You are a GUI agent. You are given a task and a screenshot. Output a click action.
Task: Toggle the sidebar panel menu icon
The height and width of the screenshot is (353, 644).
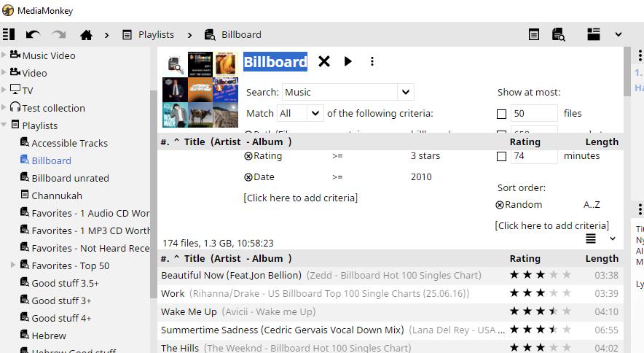coord(9,34)
